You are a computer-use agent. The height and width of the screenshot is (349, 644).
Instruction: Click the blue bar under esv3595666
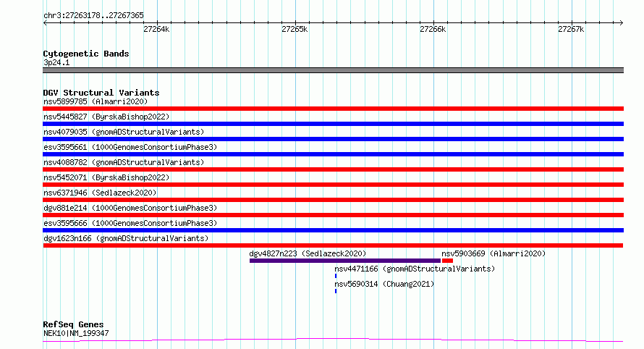[x=333, y=230]
